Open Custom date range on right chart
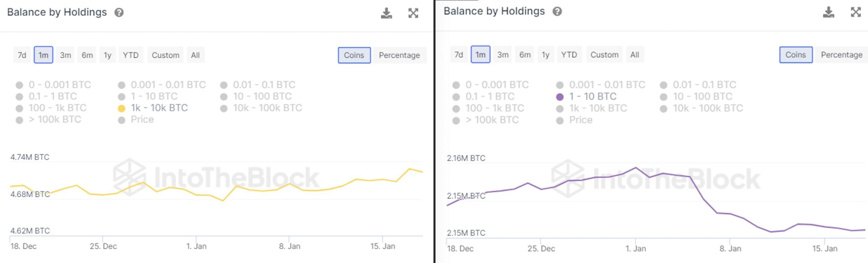868x263 pixels. [x=604, y=55]
